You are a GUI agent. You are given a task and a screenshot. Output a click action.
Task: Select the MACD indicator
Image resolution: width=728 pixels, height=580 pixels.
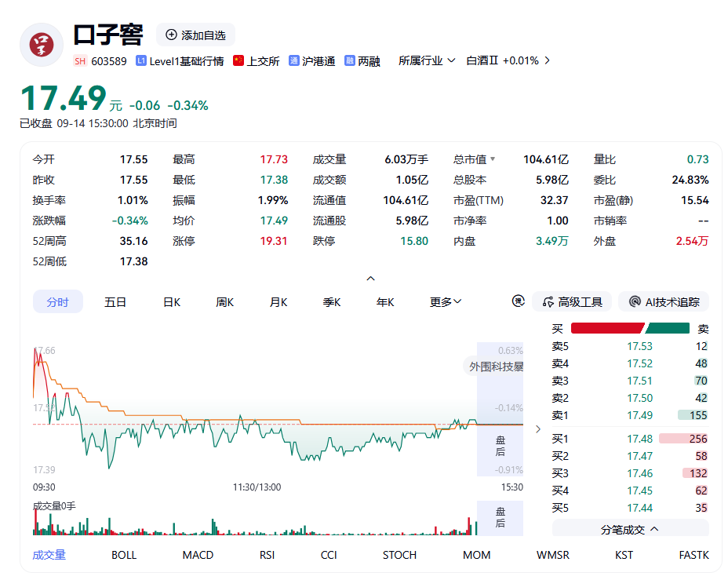(198, 555)
